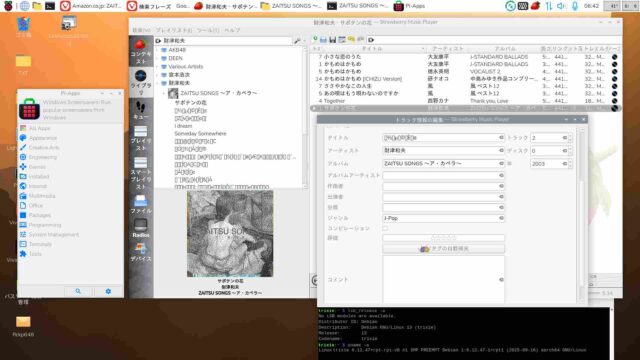Increase the track number spinner
The width and height of the screenshot is (640, 360).
tap(570, 136)
